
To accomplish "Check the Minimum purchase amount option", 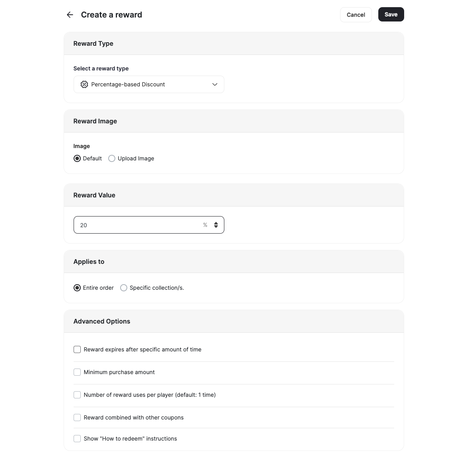I will tap(77, 372).
